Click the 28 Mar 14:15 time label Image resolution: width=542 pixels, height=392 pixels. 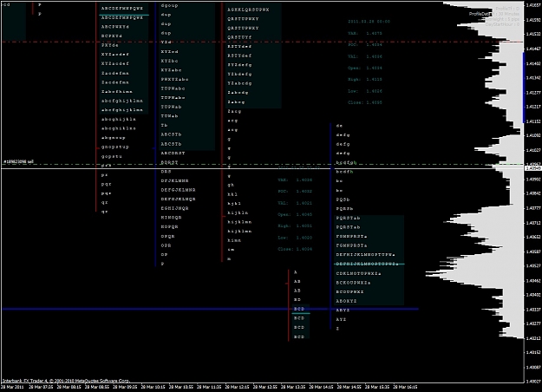click(321, 387)
